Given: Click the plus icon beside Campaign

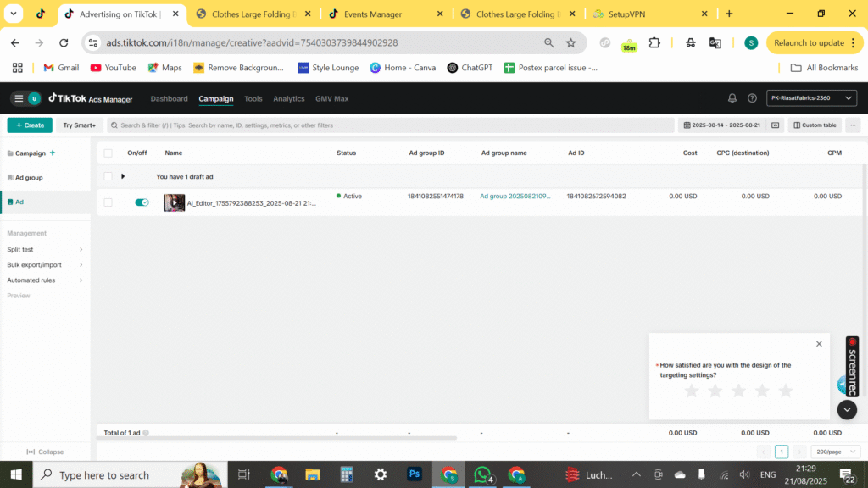Looking at the screenshot, I should (53, 152).
